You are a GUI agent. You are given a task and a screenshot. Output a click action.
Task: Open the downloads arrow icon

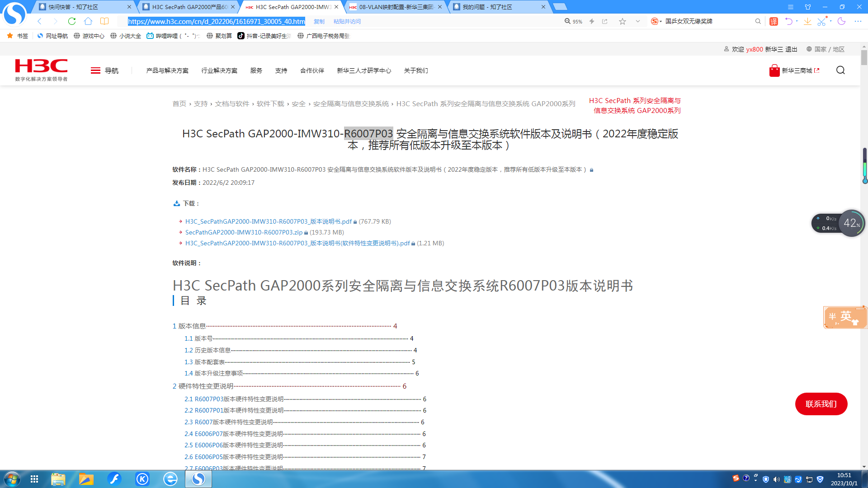pyautogui.click(x=807, y=21)
